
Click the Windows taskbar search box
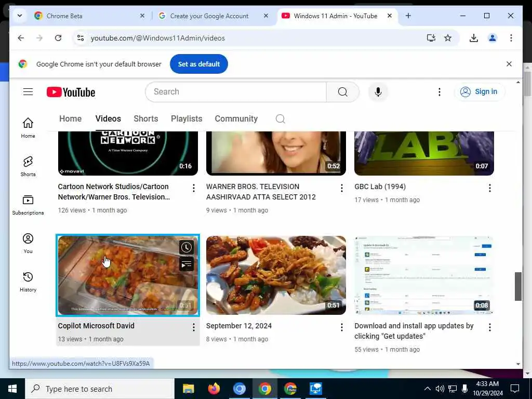click(100, 389)
